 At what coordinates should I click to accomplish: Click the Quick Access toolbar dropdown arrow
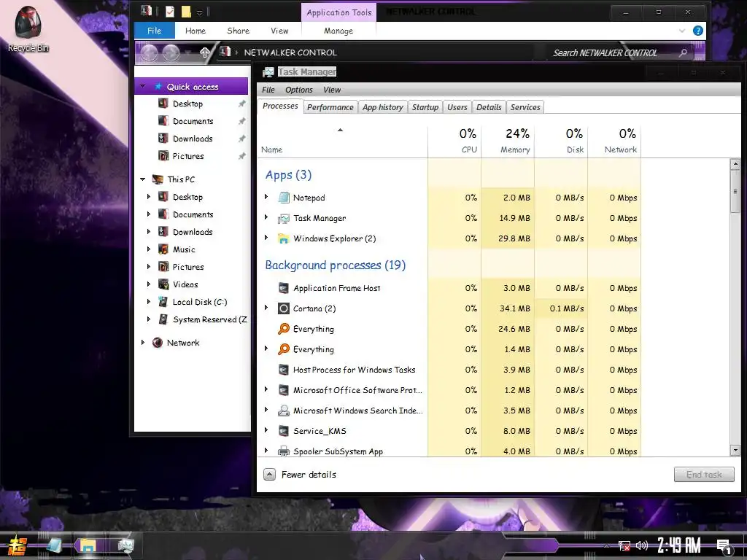pos(200,12)
